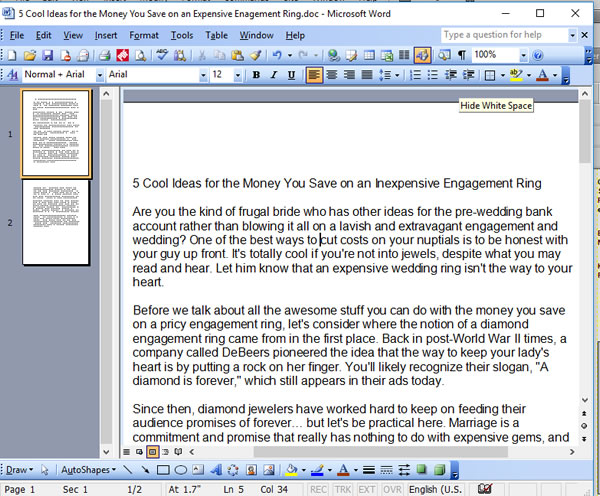Toggle Underline formatting
The width and height of the screenshot is (600, 496).
pyautogui.click(x=291, y=75)
